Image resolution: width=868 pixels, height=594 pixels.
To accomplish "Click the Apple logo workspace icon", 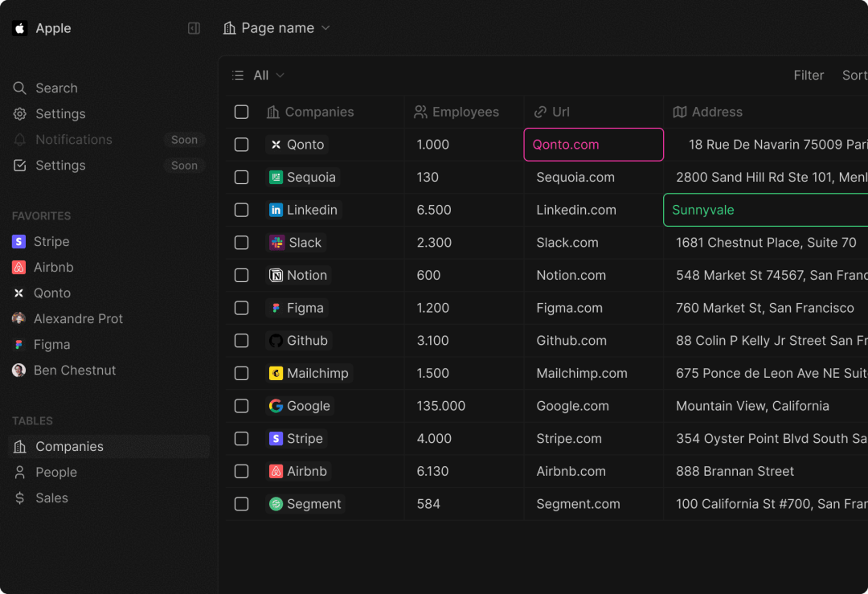I will click(20, 28).
